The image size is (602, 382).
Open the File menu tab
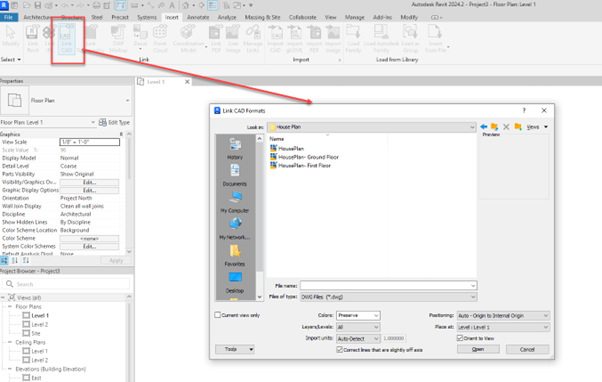point(8,17)
